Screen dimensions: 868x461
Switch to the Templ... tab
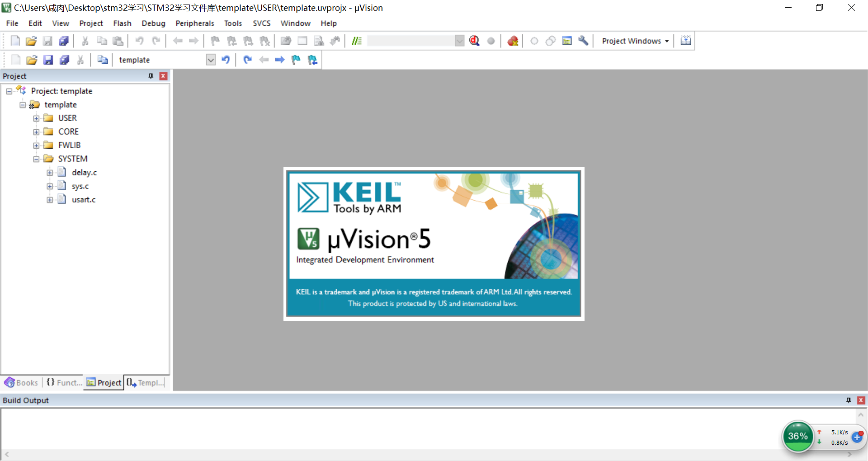pyautogui.click(x=145, y=383)
